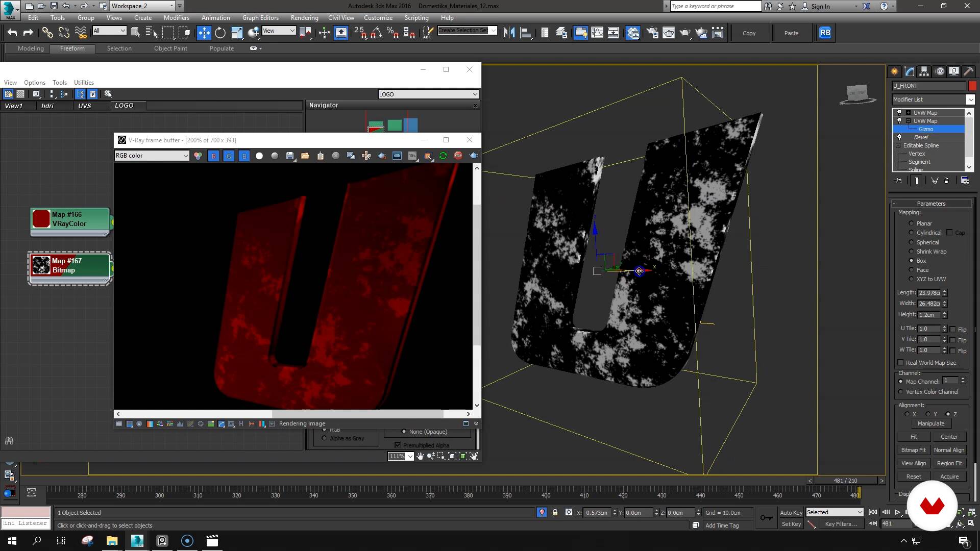This screenshot has width=980, height=551.
Task: Toggle green channel in V-Ray frame buffer
Action: [x=229, y=156]
